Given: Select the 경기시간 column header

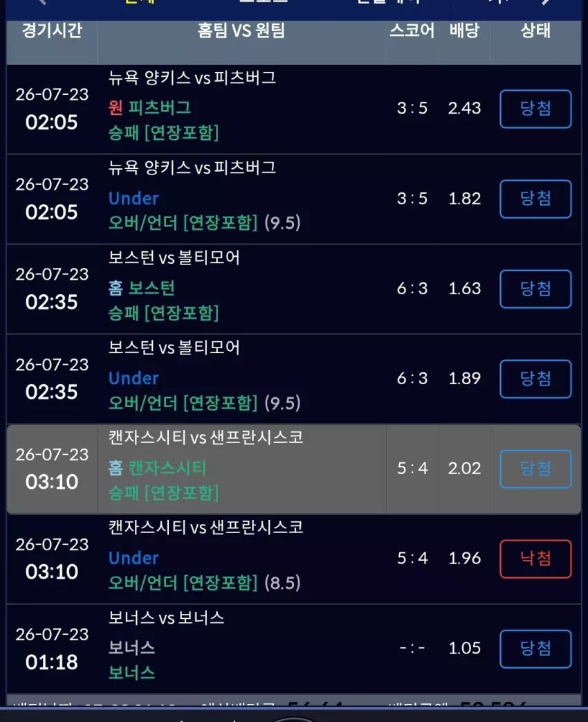Looking at the screenshot, I should (x=52, y=30).
